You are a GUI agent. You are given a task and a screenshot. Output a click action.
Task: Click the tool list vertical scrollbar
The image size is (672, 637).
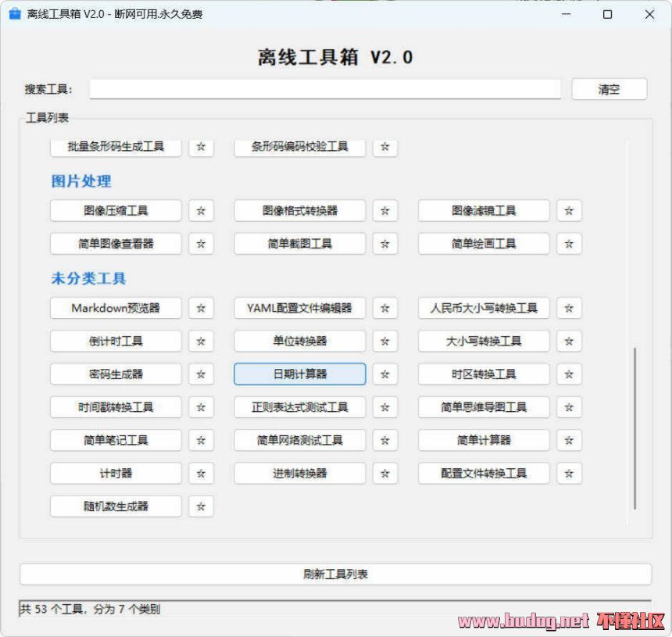tap(634, 428)
